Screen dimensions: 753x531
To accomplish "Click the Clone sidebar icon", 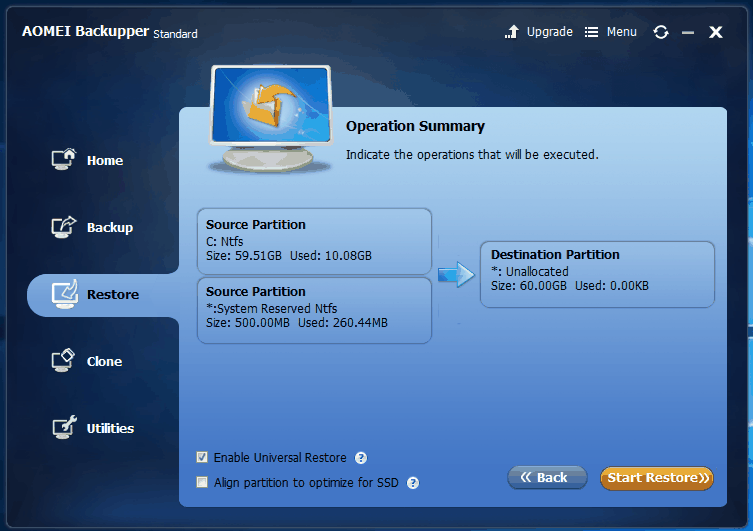I will point(63,361).
